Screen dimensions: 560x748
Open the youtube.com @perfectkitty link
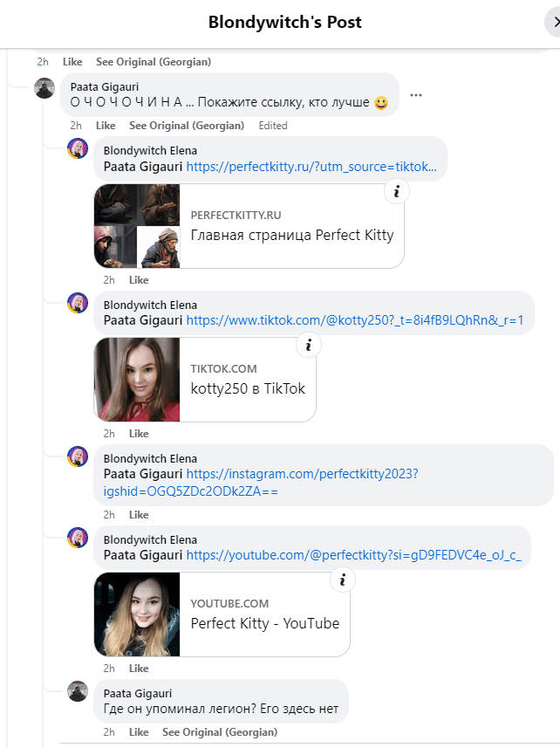353,555
